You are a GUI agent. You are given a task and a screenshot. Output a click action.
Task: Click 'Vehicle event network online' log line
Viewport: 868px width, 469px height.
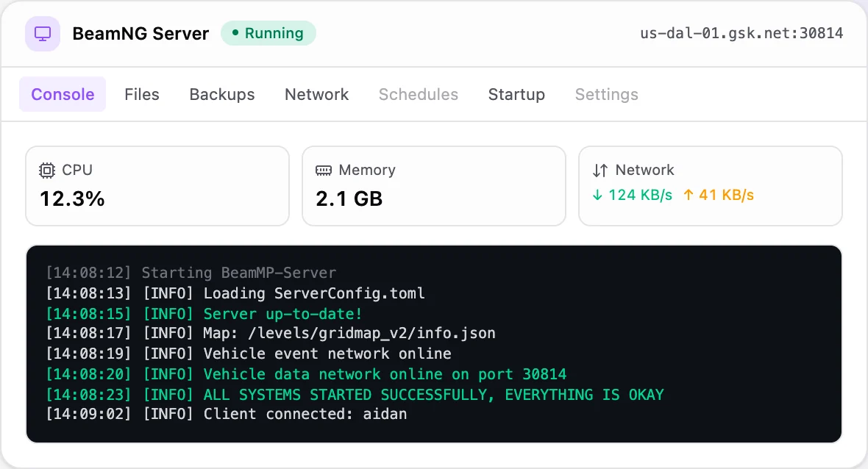[x=249, y=354]
